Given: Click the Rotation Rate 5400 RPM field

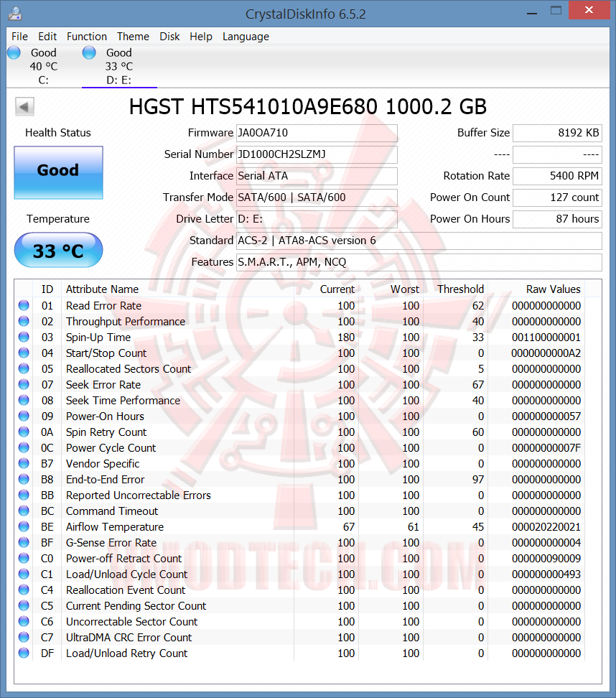Looking at the screenshot, I should coord(557,176).
